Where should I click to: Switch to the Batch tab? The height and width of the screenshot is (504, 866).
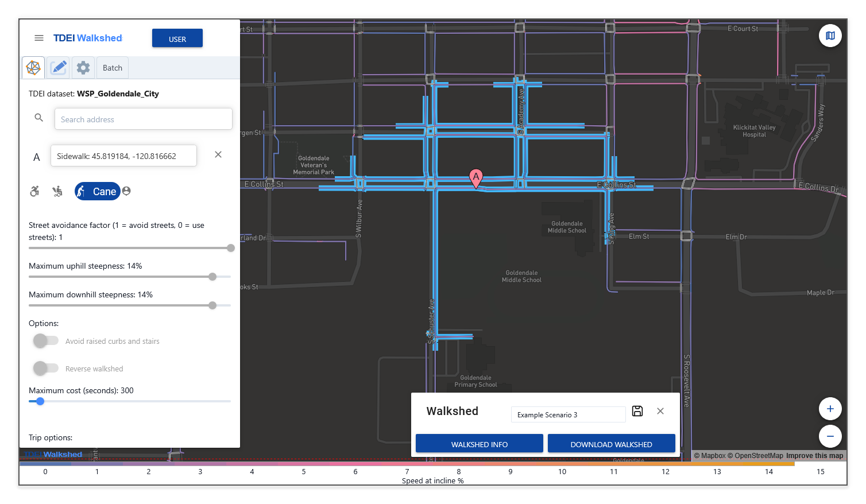point(113,68)
